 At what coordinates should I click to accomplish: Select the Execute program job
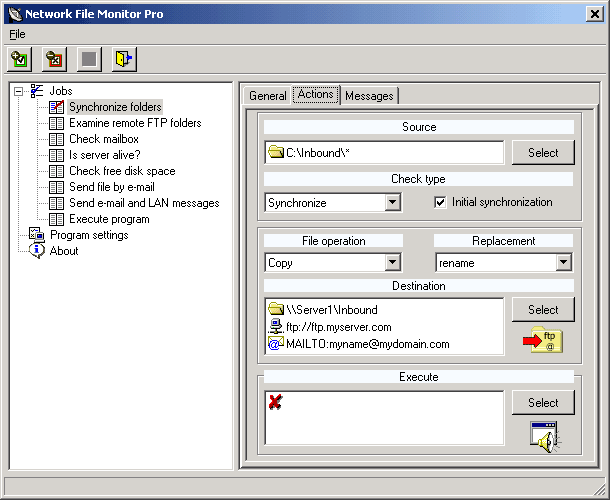109,219
